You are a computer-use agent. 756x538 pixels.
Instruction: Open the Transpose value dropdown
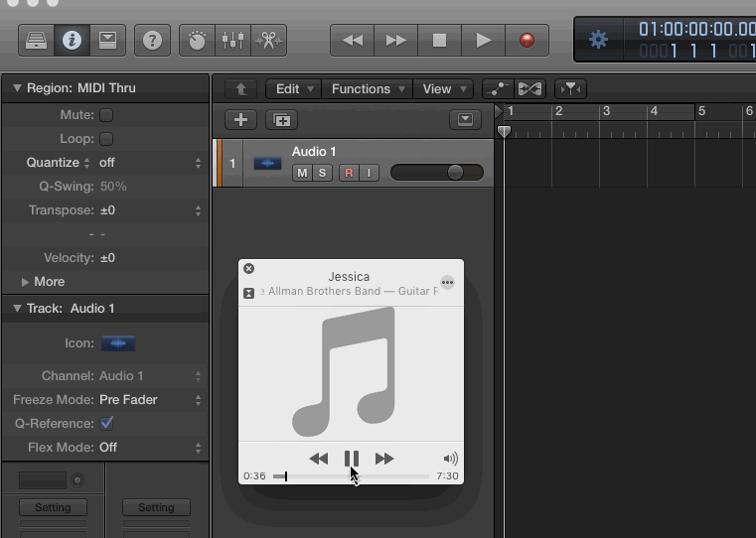pos(149,210)
